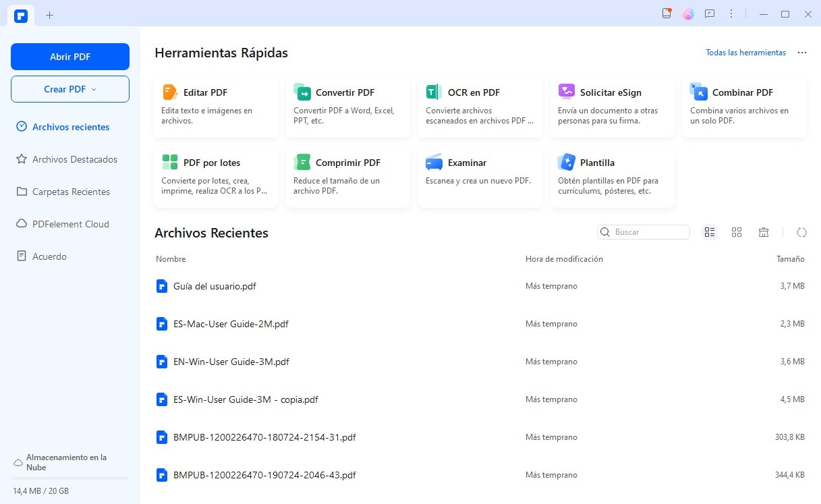
Task: Launch OCR en PDF tool
Action: point(480,107)
